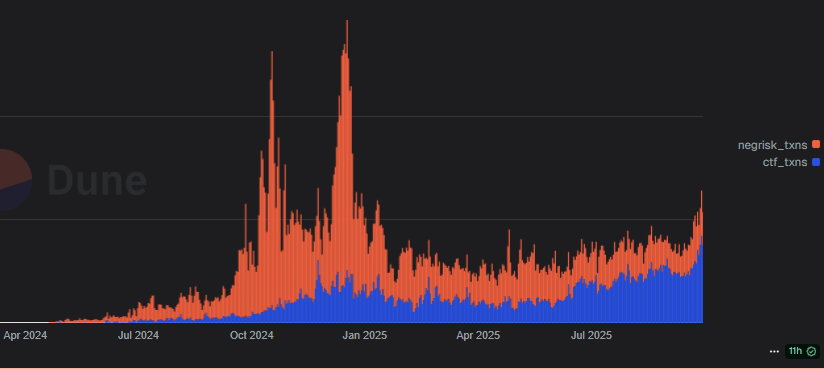
Task: Click the green check icon beside 11h
Action: coord(811,351)
